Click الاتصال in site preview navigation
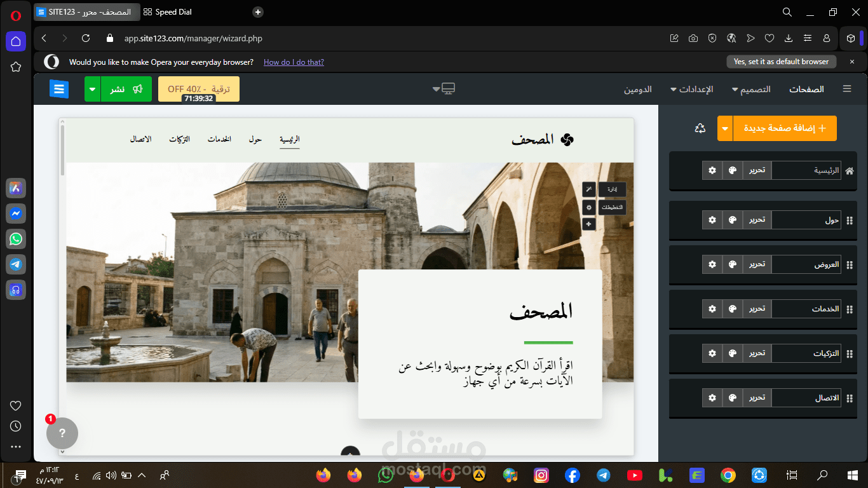 coord(140,139)
